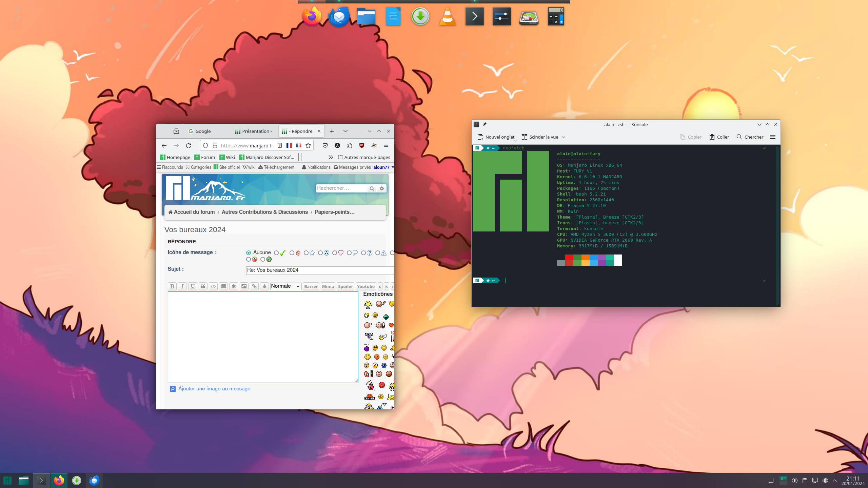This screenshot has height=488, width=868.
Task: Launch Thunderbird from the top dock
Action: [339, 16]
